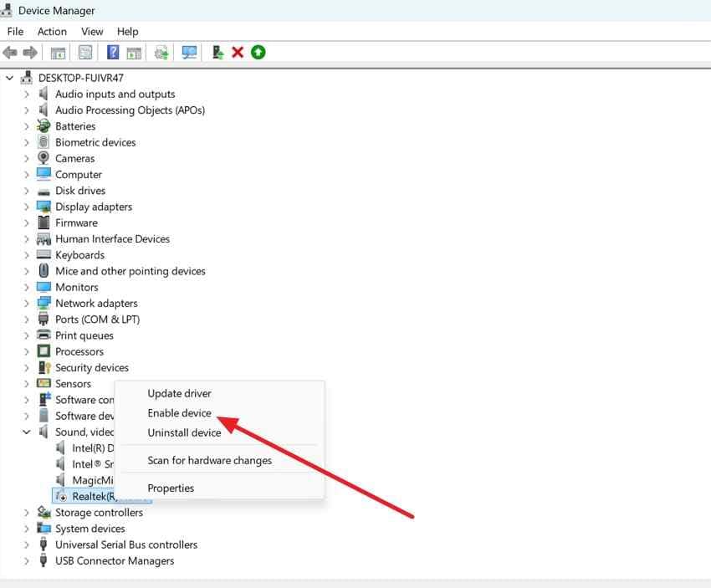Click the disabled Realtek device icon

coord(61,497)
